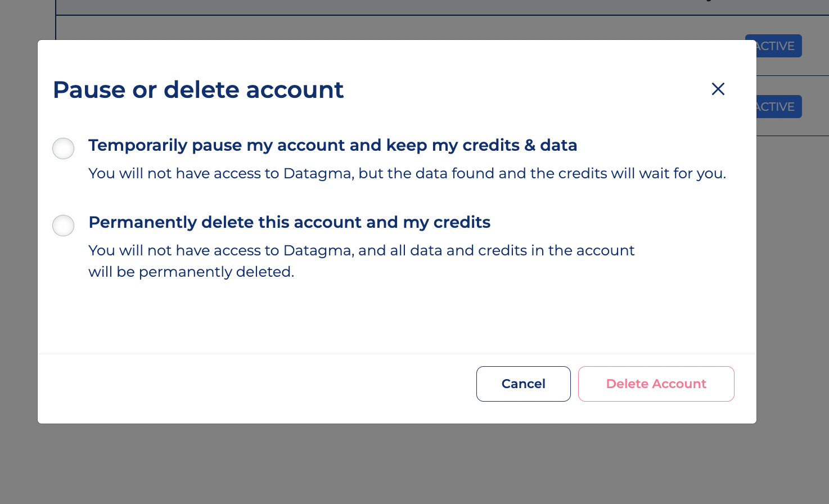Viewport: 829px width, 504px height.
Task: Click the 'will be permanently deleted.' text line
Action: click(191, 272)
